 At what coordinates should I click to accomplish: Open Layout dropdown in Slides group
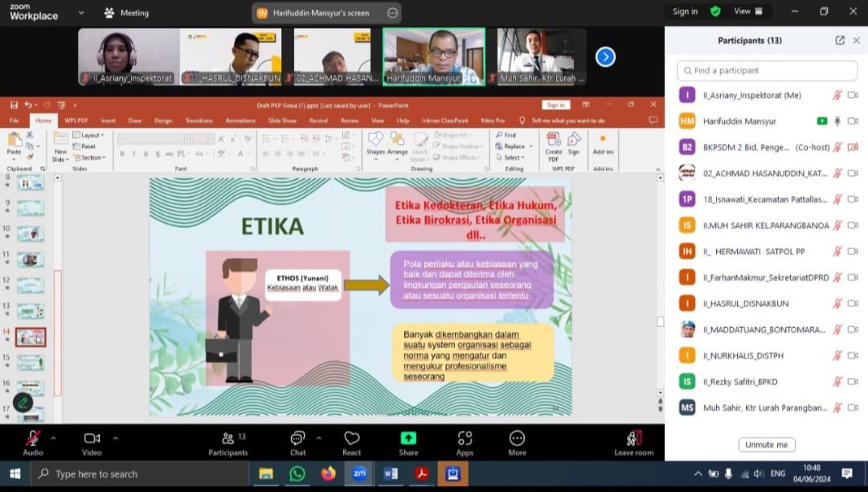point(88,135)
